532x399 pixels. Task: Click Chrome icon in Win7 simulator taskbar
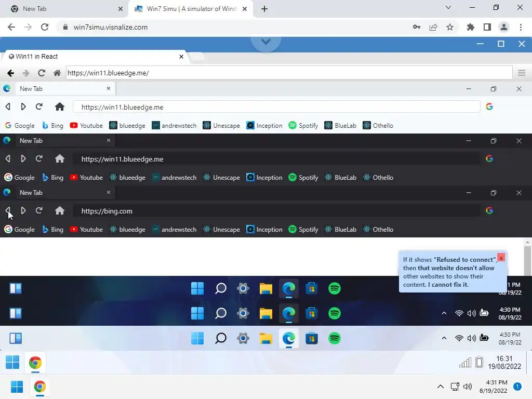(35, 363)
